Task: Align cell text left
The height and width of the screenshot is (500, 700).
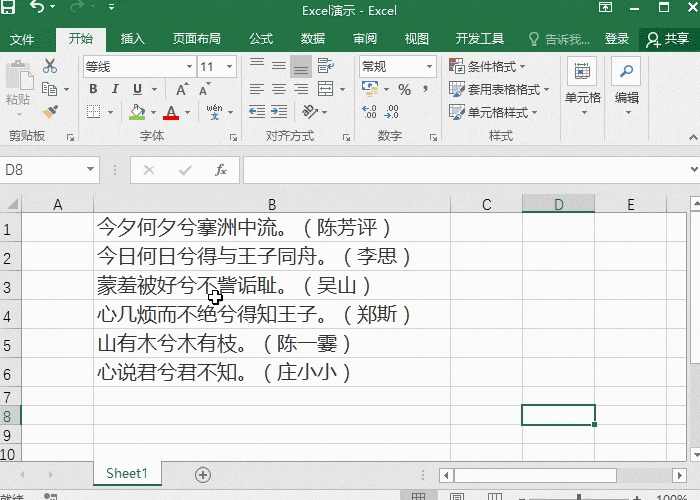Action: click(257, 89)
